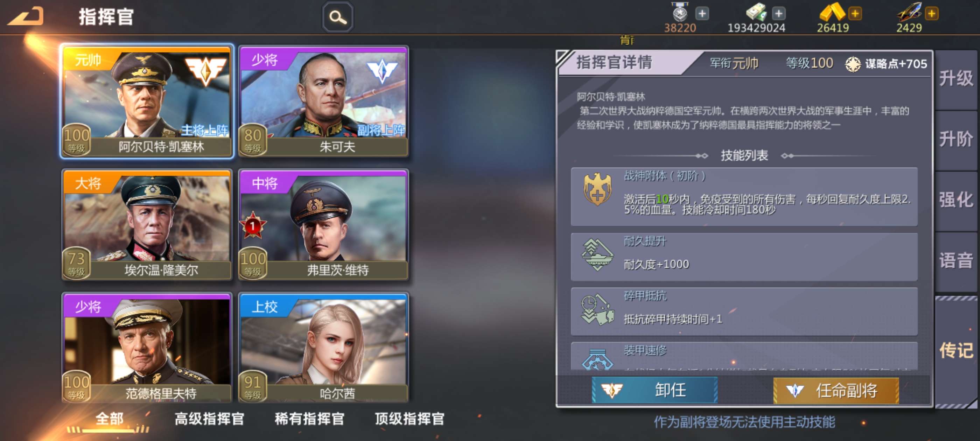Switch to 稀有指挥官 tab
Image resolution: width=980 pixels, height=441 pixels.
[x=309, y=419]
